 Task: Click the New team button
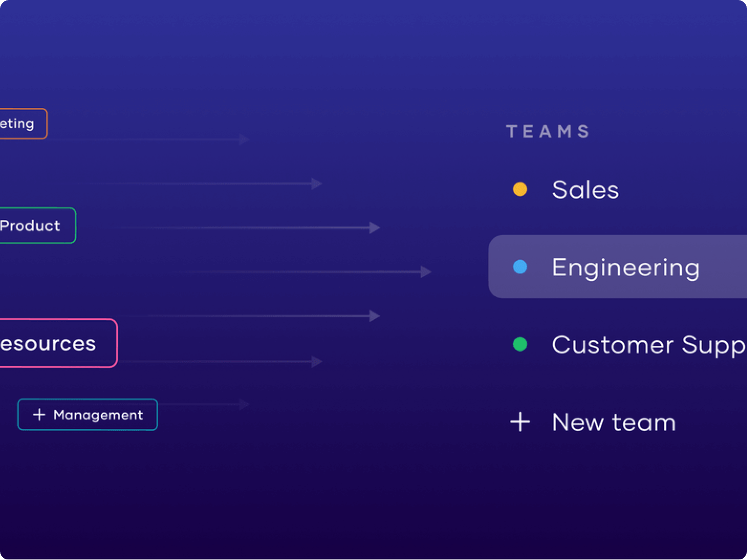[x=613, y=422]
